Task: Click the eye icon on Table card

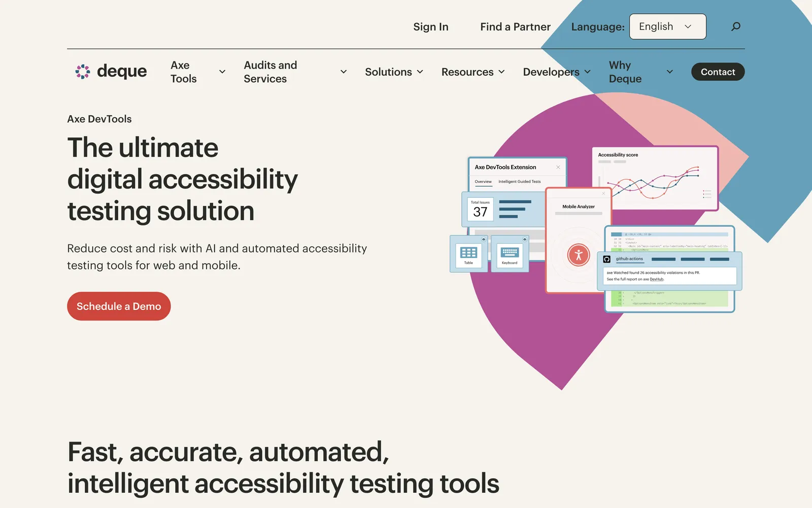Action: (484, 239)
